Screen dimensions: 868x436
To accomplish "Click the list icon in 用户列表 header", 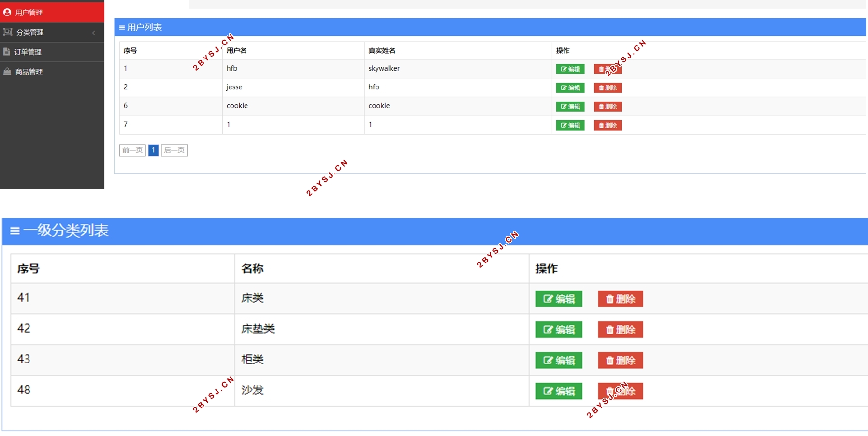I will (x=122, y=28).
